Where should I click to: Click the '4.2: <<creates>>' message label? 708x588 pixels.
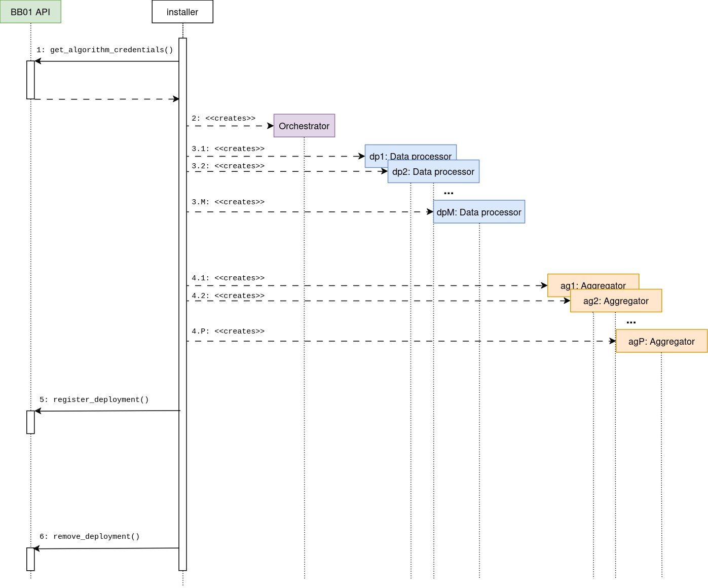228,296
